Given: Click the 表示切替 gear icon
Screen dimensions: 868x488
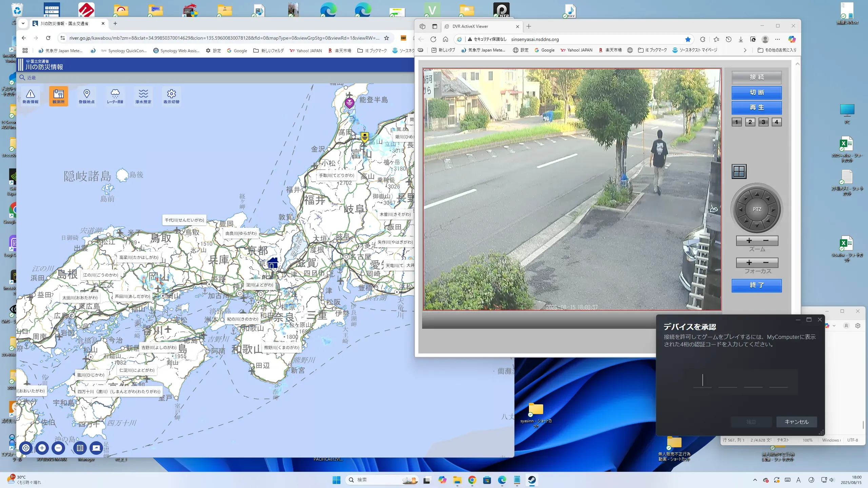Looking at the screenshot, I should pyautogui.click(x=171, y=96).
